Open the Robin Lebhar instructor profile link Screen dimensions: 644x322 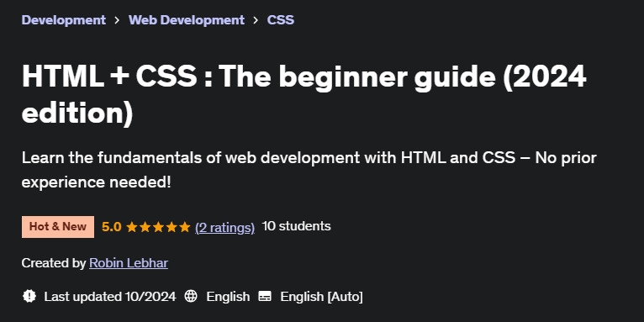129,263
